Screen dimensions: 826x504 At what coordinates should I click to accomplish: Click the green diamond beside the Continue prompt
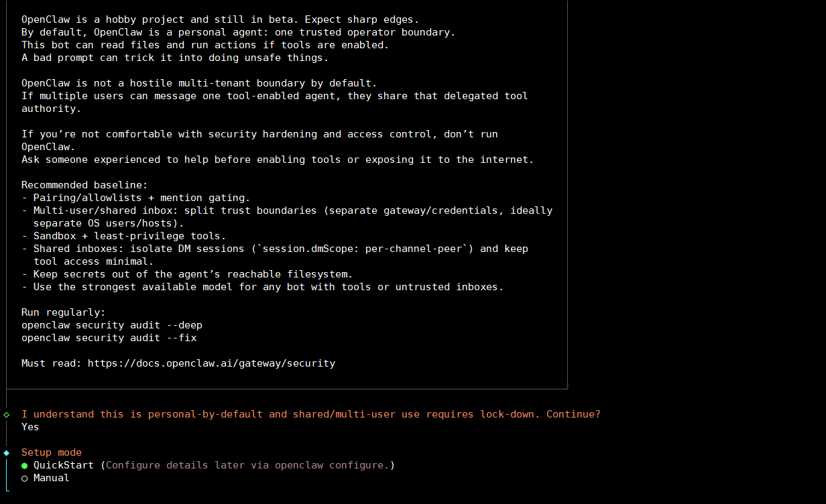(x=7, y=415)
